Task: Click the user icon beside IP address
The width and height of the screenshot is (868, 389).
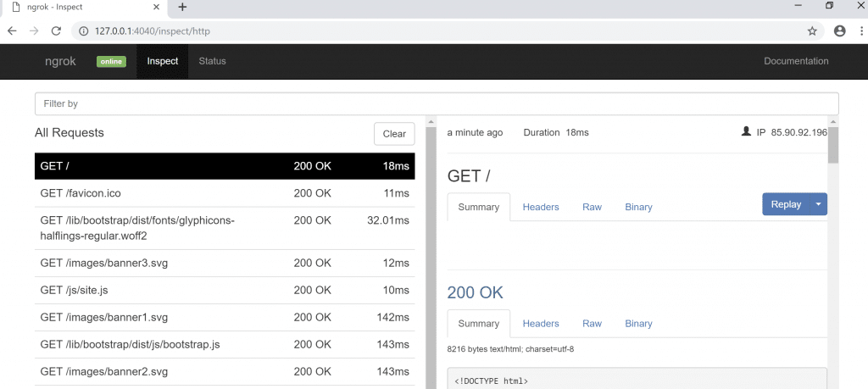Action: [x=746, y=132]
